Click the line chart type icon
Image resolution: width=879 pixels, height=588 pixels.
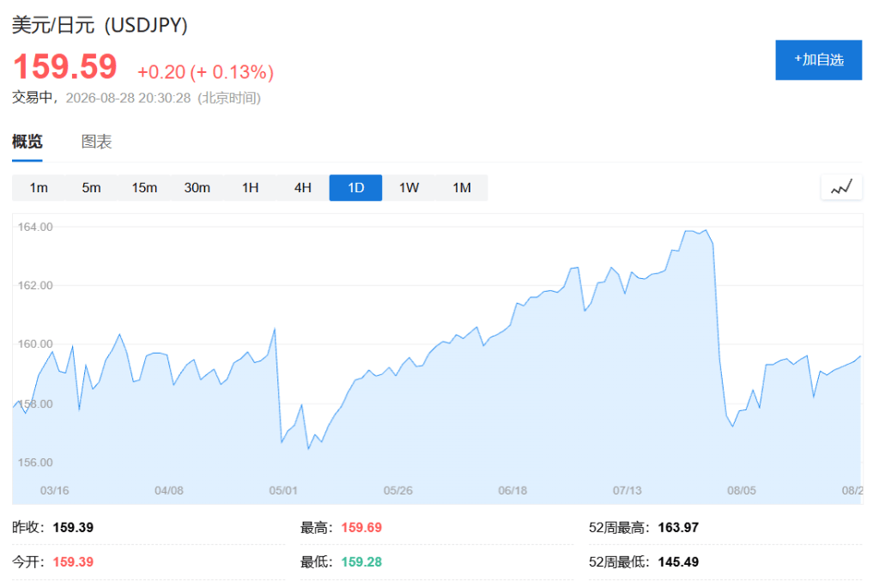841,187
